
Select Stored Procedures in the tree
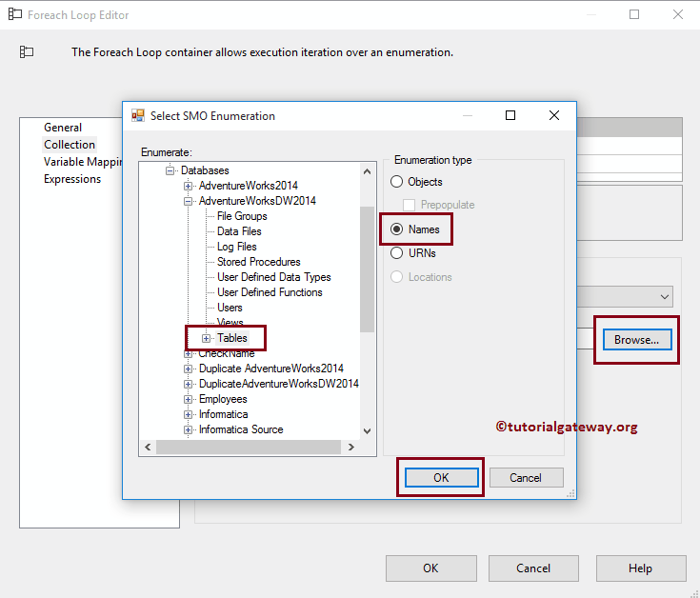258,262
